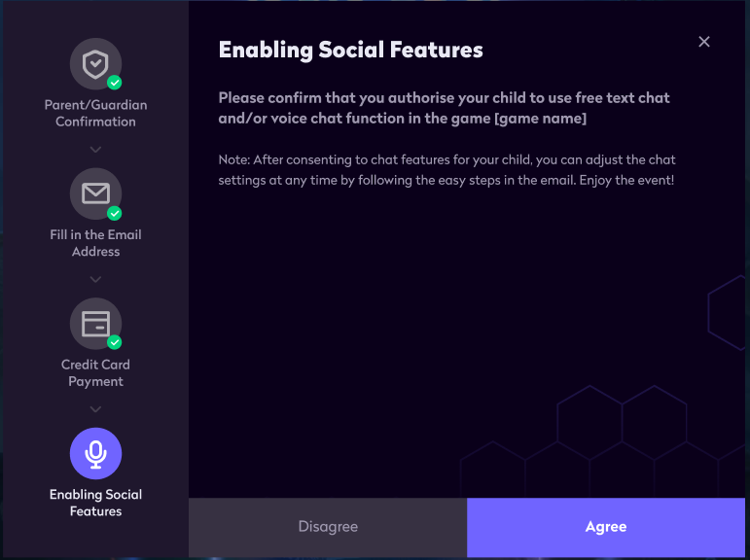Viewport: 750px width, 560px height.
Task: Click green checkmark badge on email icon
Action: click(115, 213)
